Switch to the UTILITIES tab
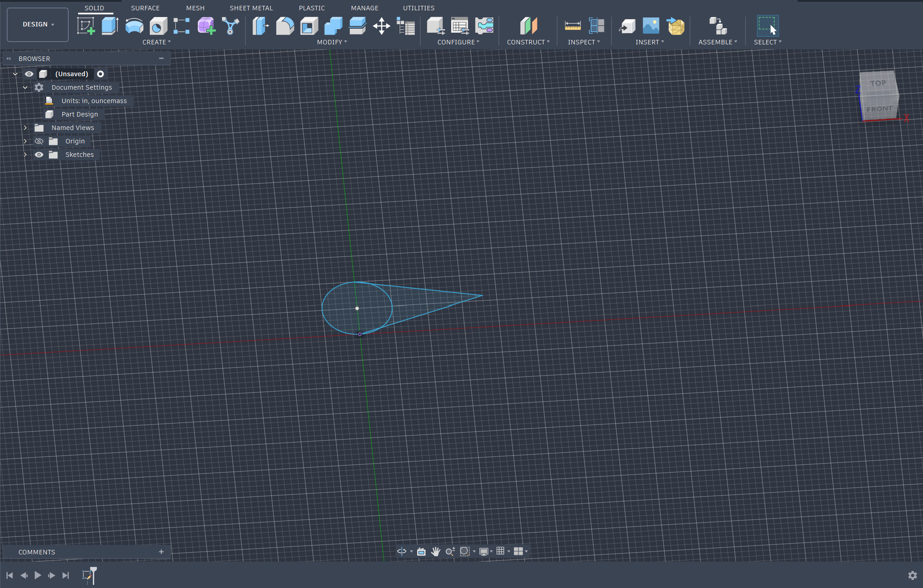The width and height of the screenshot is (923, 588). 418,8
